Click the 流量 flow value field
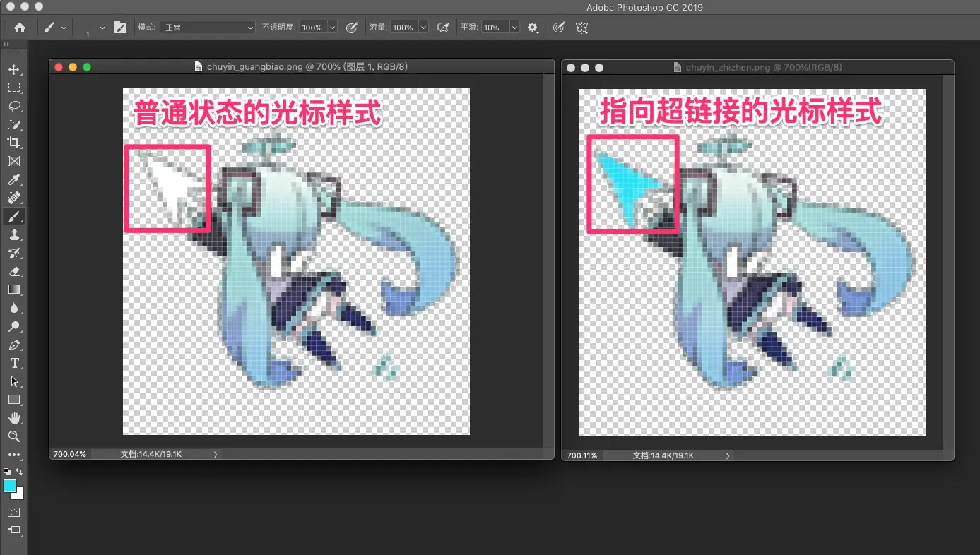The width and height of the screenshot is (980, 555). click(x=403, y=28)
